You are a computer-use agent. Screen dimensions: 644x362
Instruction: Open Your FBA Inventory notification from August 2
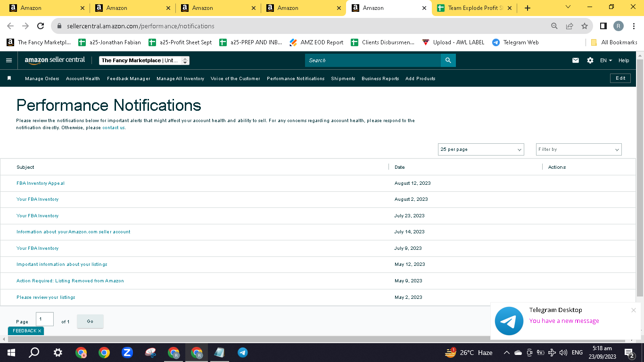click(38, 199)
